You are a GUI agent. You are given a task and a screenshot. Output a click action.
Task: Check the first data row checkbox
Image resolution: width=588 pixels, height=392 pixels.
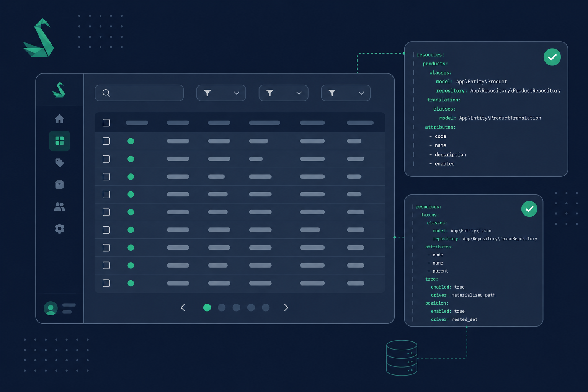pos(106,141)
